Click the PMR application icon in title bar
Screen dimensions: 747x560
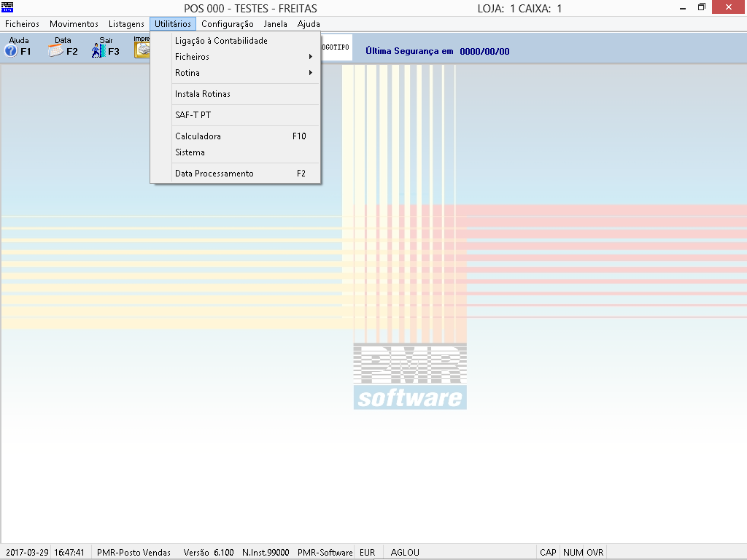coord(7,8)
